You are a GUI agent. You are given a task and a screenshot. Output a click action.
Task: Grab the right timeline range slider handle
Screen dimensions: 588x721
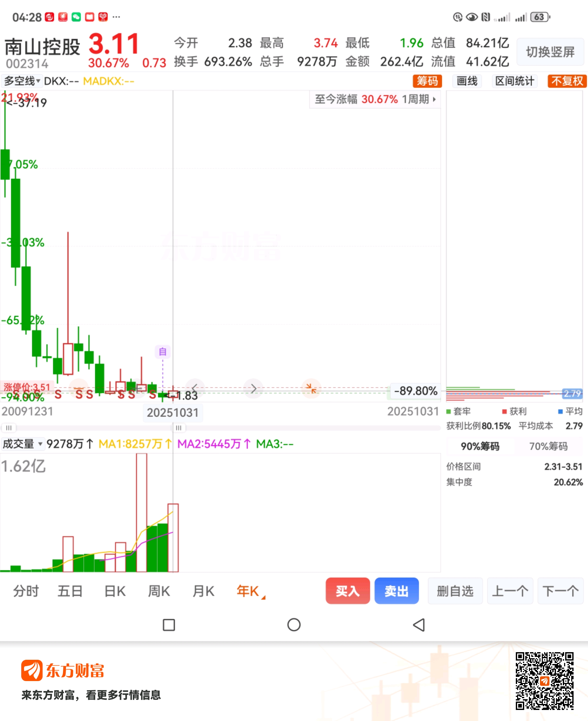(178, 428)
